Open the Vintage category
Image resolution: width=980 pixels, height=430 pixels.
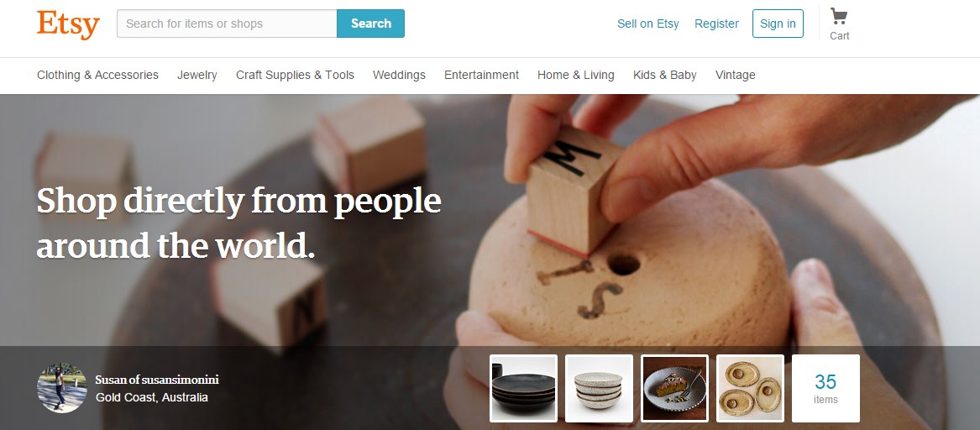735,75
